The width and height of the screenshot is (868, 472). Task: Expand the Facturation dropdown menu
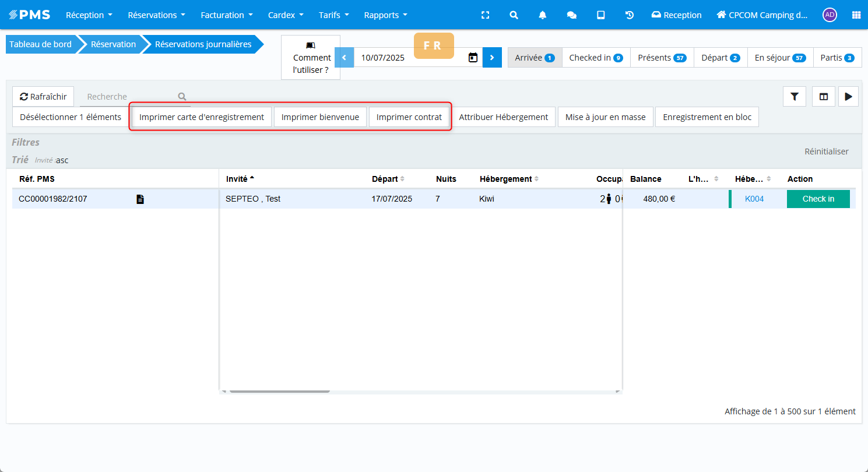tap(227, 15)
